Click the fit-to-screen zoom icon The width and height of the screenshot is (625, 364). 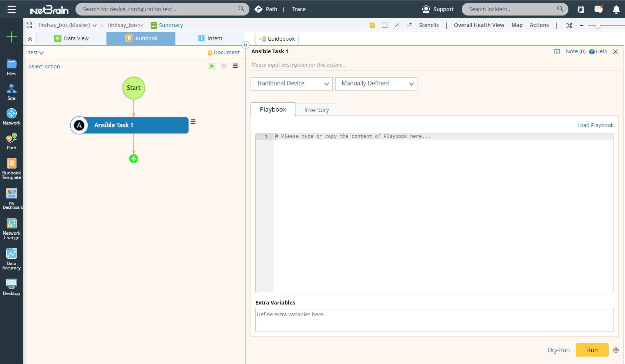tap(569, 25)
